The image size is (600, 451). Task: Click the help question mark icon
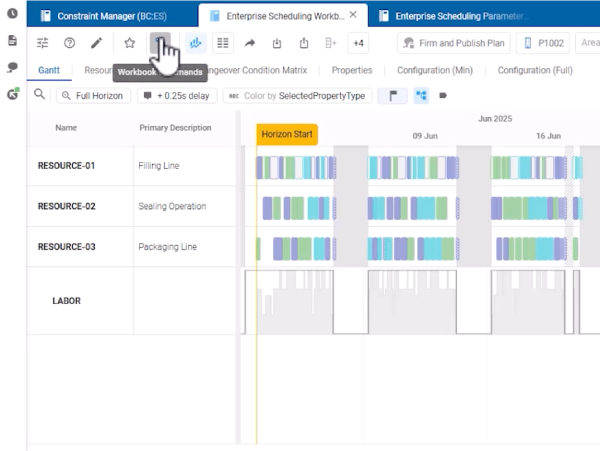69,43
